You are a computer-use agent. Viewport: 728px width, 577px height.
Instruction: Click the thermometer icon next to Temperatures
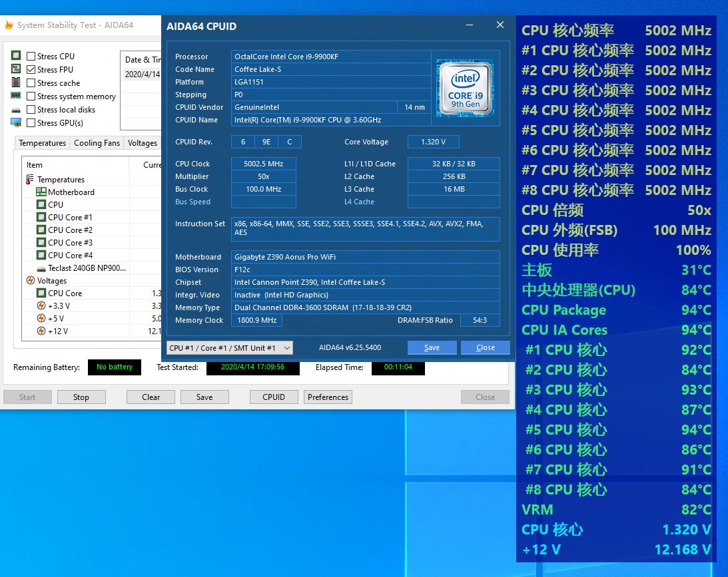tap(30, 180)
